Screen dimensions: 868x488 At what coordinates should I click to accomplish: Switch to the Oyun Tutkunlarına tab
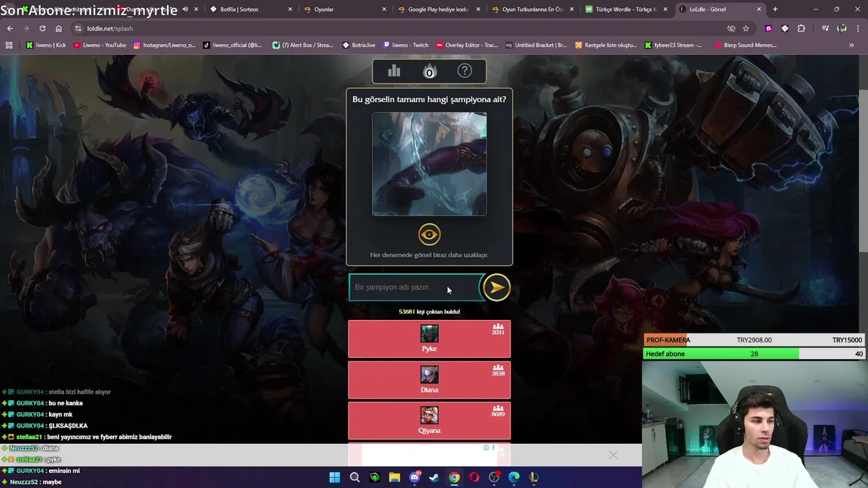(532, 9)
